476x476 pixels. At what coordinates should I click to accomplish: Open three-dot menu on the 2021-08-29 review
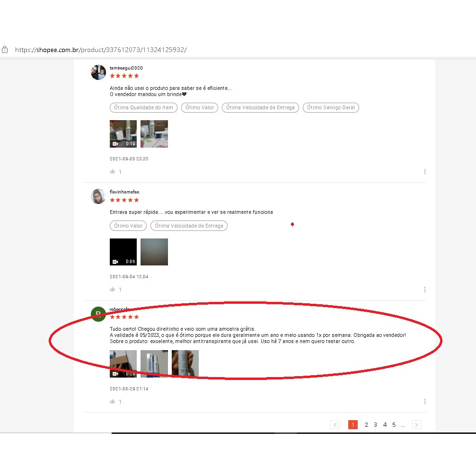[x=424, y=402]
